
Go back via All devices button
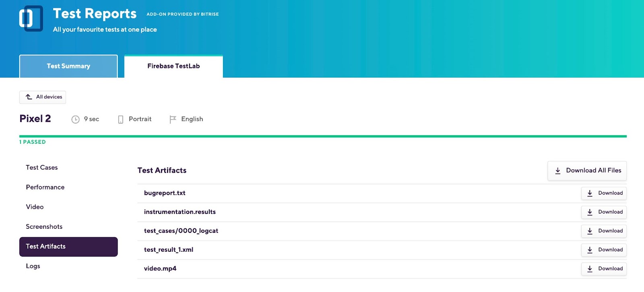tap(43, 97)
